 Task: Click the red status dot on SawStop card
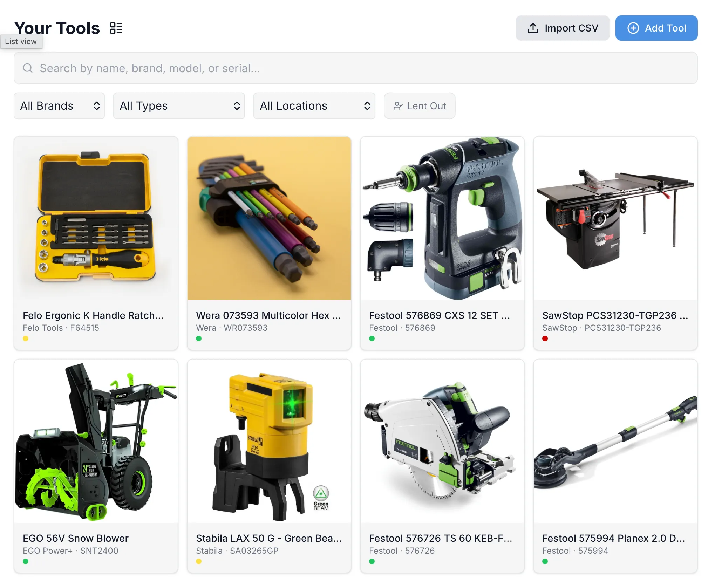(545, 339)
